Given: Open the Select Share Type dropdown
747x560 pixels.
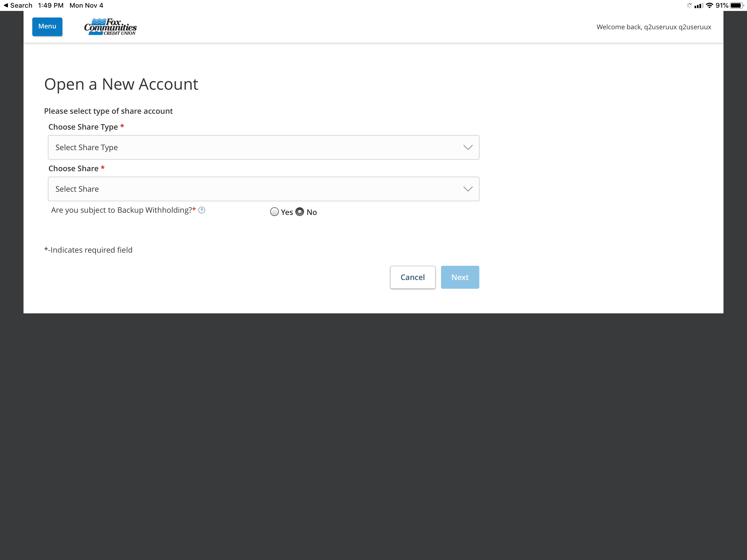Looking at the screenshot, I should pyautogui.click(x=263, y=147).
